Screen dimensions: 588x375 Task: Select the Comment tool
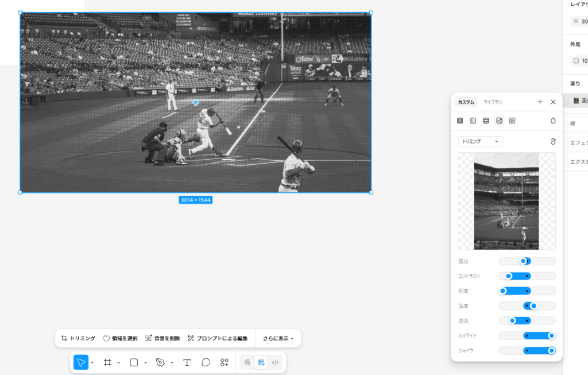[206, 362]
